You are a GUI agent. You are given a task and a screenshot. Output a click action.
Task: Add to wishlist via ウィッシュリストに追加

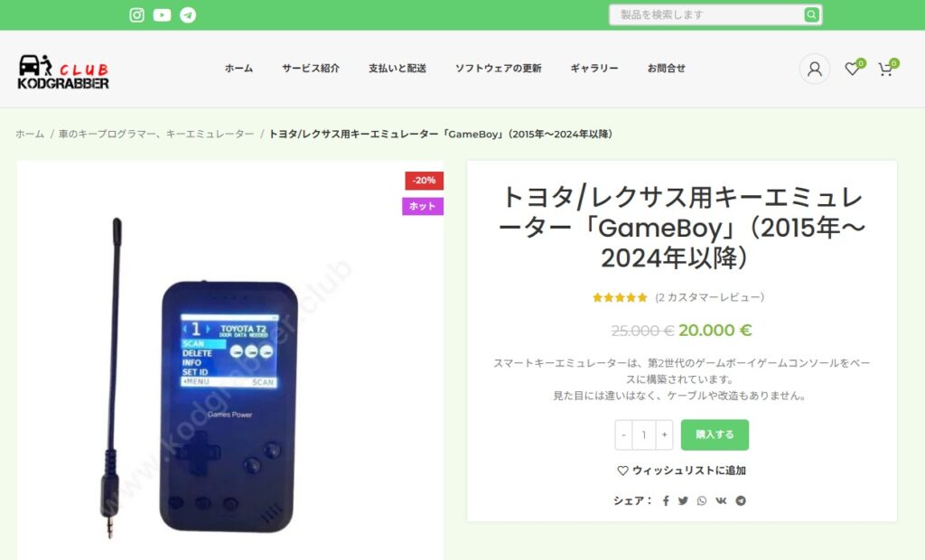681,471
